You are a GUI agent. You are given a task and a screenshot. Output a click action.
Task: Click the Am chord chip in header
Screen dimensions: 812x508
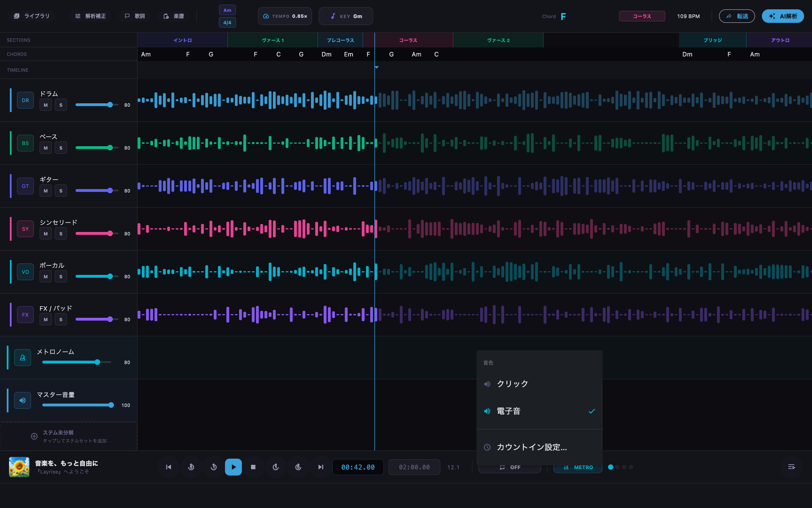pos(227,10)
